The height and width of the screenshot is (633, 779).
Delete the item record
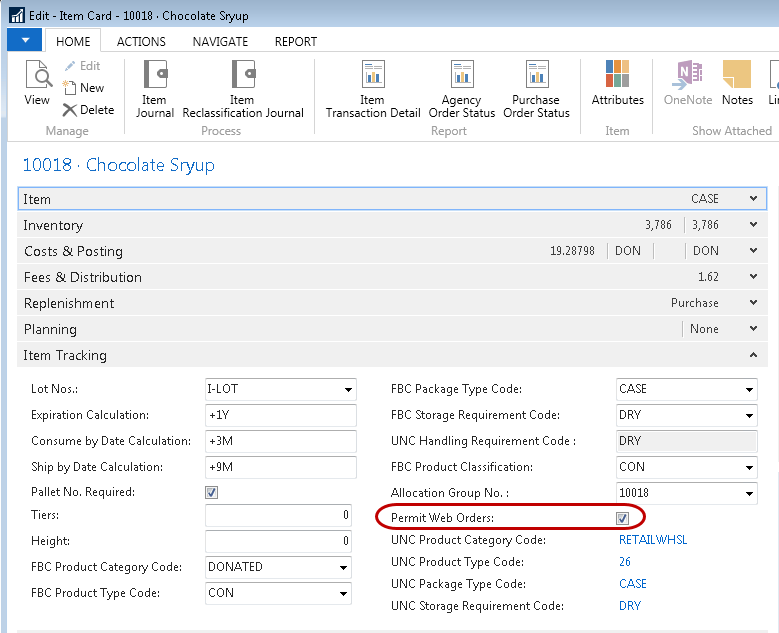88,110
